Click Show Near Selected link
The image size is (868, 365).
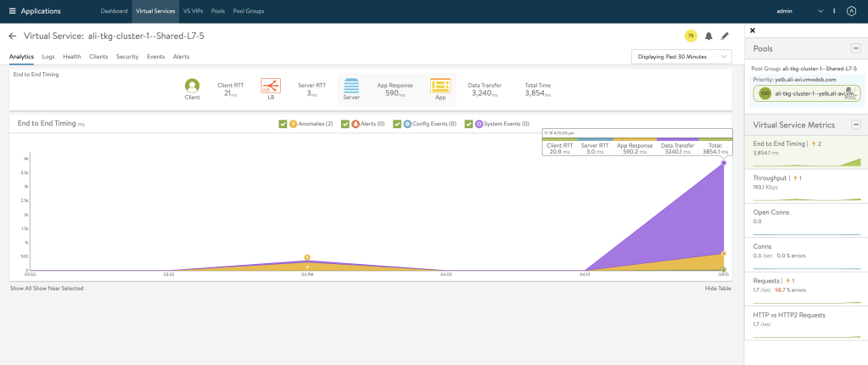[x=58, y=289]
